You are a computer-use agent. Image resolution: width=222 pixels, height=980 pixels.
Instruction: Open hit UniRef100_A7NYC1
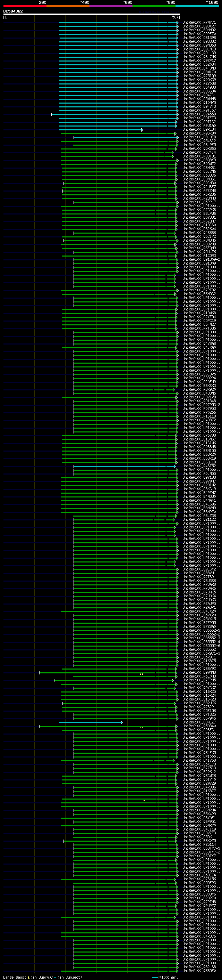pyautogui.click(x=199, y=23)
